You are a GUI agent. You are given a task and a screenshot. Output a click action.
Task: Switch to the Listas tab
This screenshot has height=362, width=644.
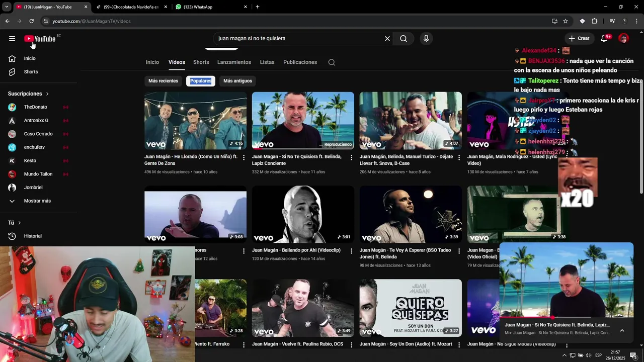point(267,62)
